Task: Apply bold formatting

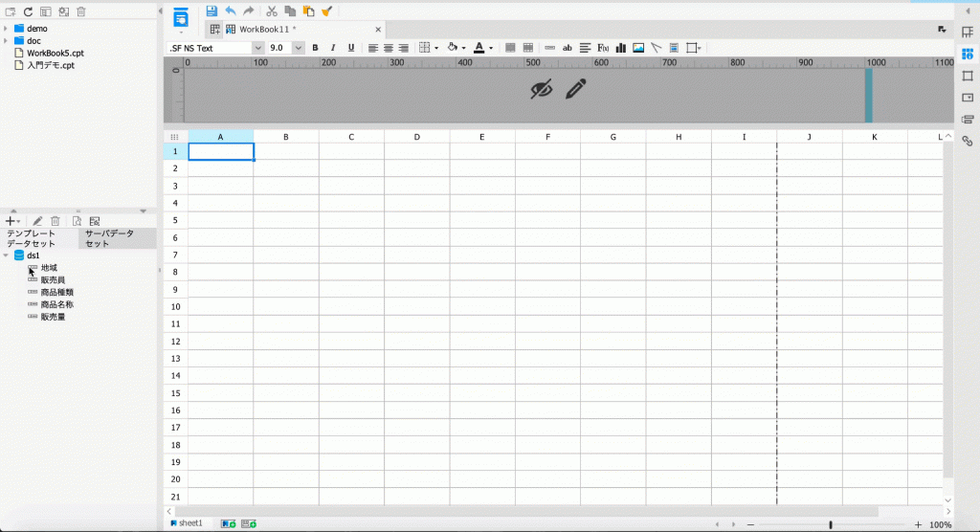Action: tap(315, 48)
